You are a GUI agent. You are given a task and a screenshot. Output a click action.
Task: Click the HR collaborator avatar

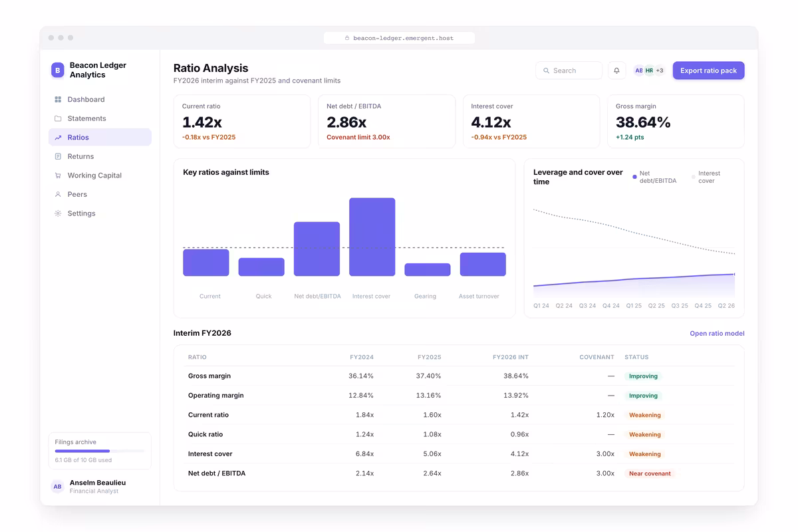649,70
